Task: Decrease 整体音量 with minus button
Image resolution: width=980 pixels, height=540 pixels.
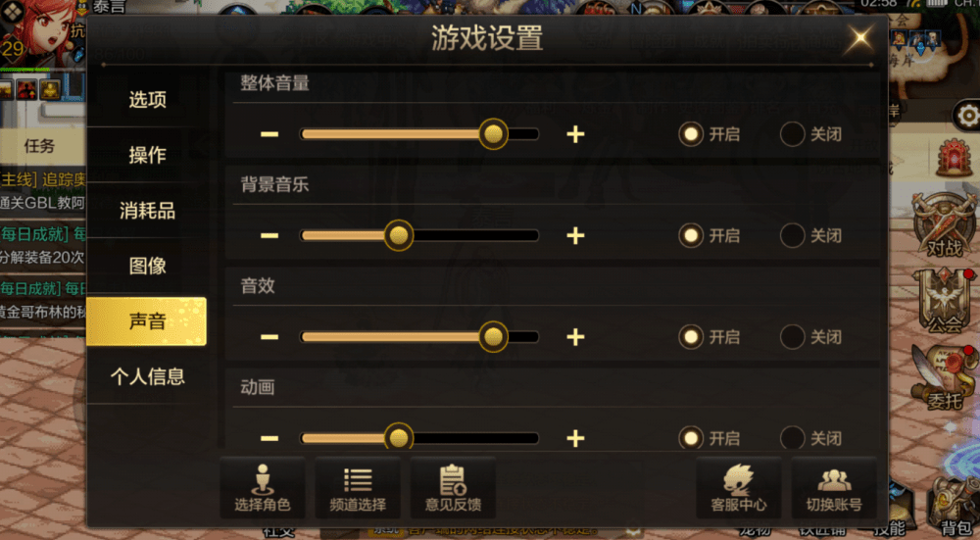Action: coord(269,134)
